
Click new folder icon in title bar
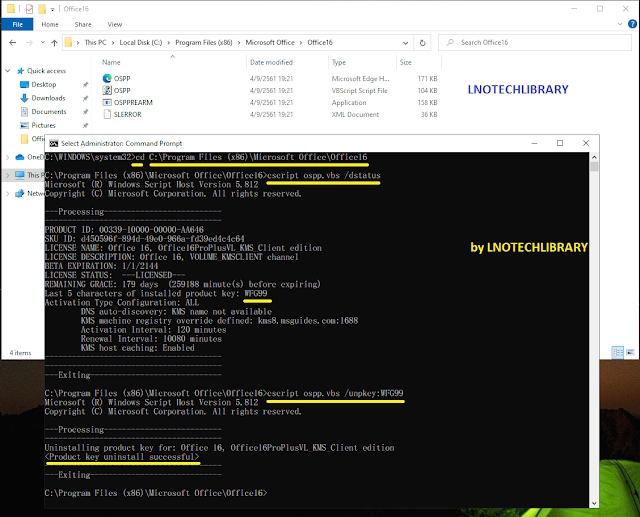[42, 9]
